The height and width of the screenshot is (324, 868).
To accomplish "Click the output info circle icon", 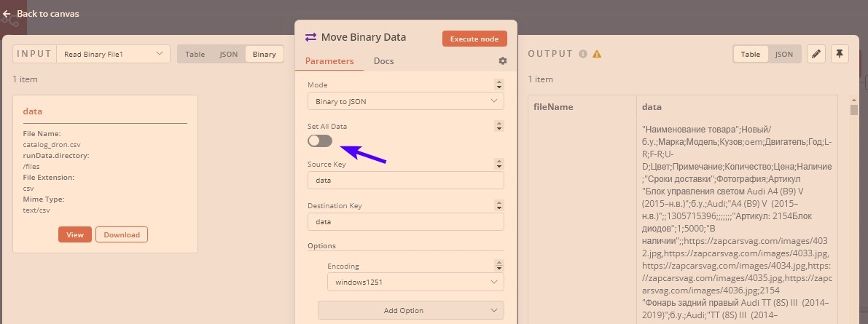I will tap(583, 54).
